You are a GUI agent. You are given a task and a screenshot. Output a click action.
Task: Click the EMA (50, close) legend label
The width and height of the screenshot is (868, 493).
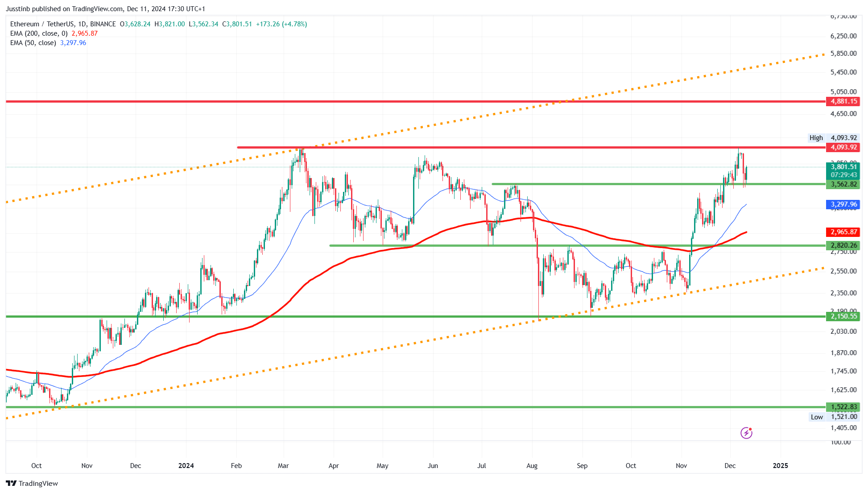33,43
